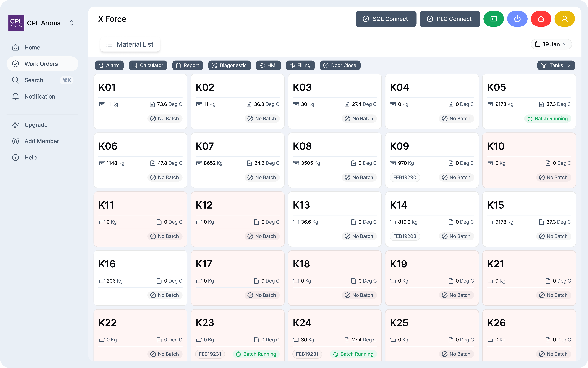The height and width of the screenshot is (368, 588).
Task: Click the Door Close circle-x icon
Action: [326, 65]
